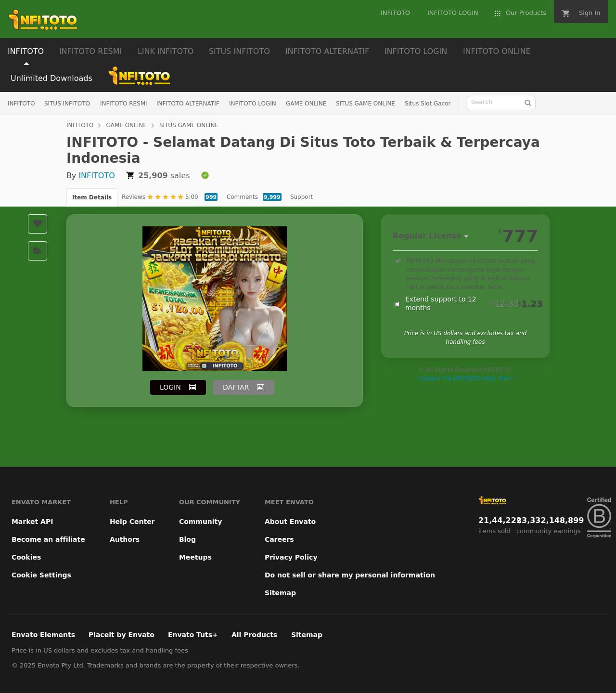Open the SITUS GAME ONLINE breadcrumb
This screenshot has width=616, height=693.
click(x=189, y=125)
